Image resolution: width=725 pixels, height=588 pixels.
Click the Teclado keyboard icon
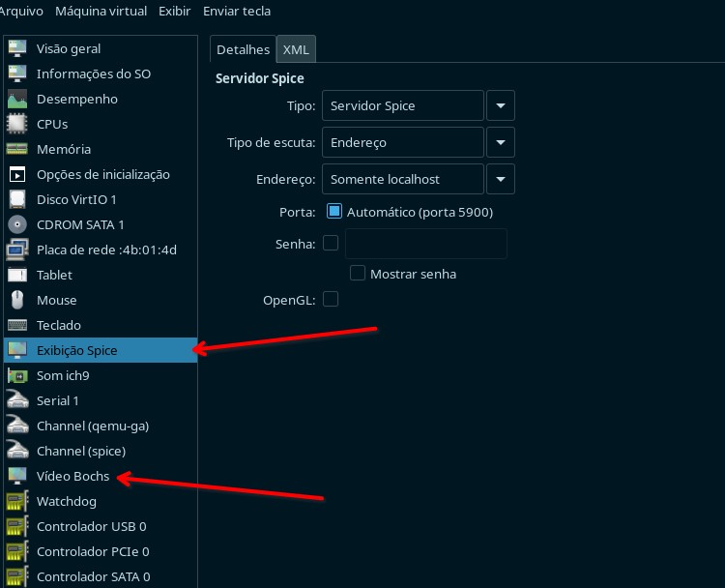coord(17,325)
